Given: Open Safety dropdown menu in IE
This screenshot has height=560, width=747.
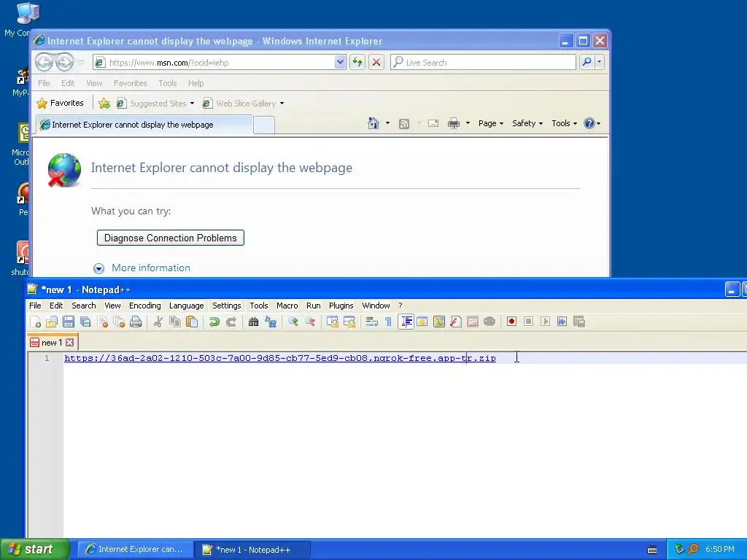Looking at the screenshot, I should 527,123.
